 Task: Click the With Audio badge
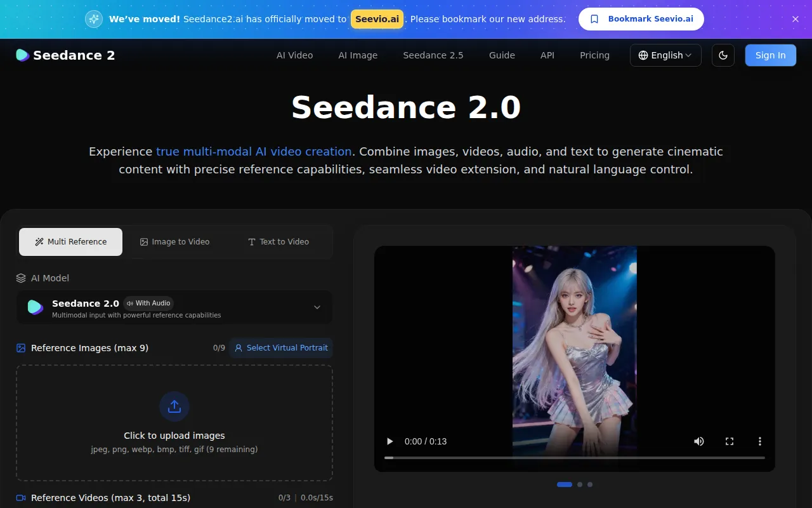pyautogui.click(x=148, y=303)
